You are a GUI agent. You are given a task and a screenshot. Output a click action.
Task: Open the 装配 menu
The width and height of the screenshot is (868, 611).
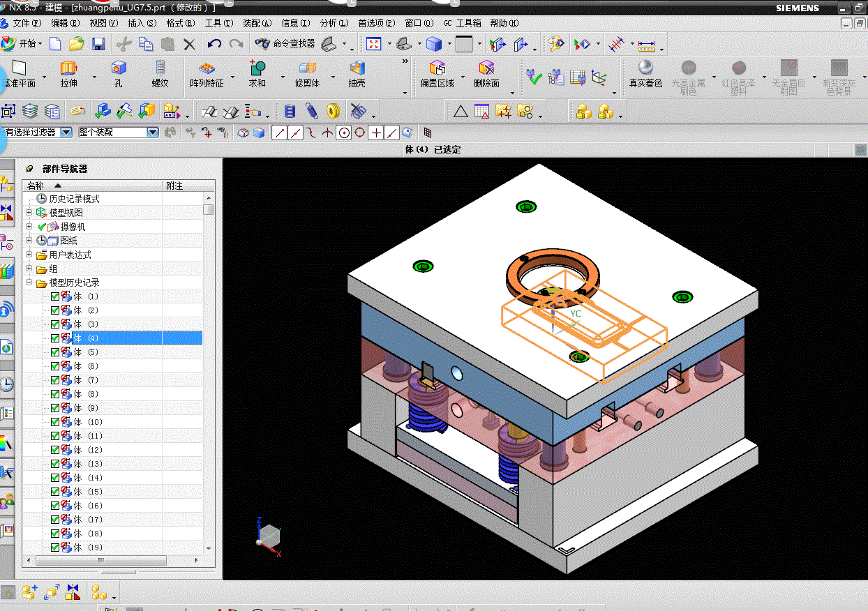point(257,23)
